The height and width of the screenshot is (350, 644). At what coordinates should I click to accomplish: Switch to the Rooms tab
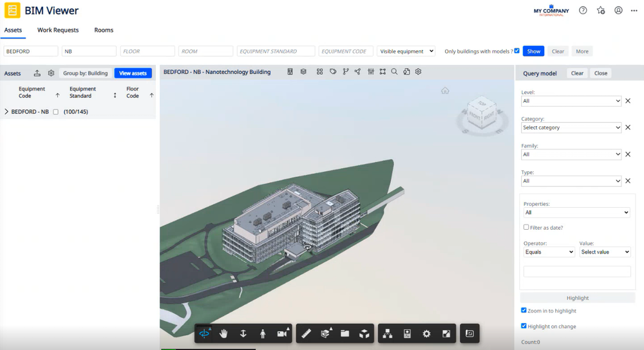pyautogui.click(x=104, y=30)
